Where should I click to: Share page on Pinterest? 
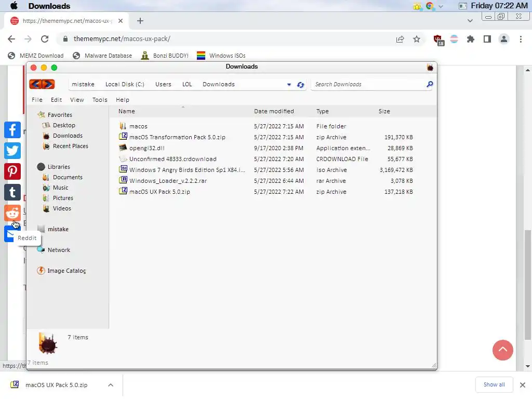(x=12, y=171)
